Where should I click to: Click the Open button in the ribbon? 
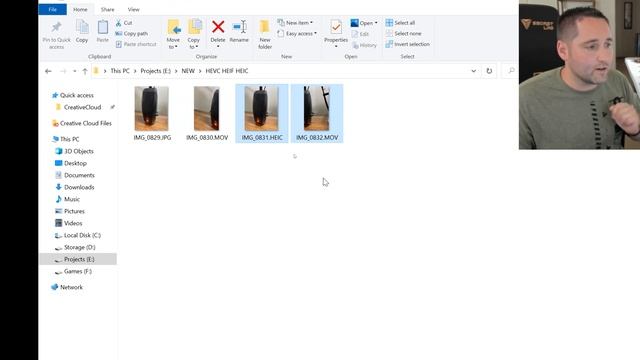tap(364, 23)
